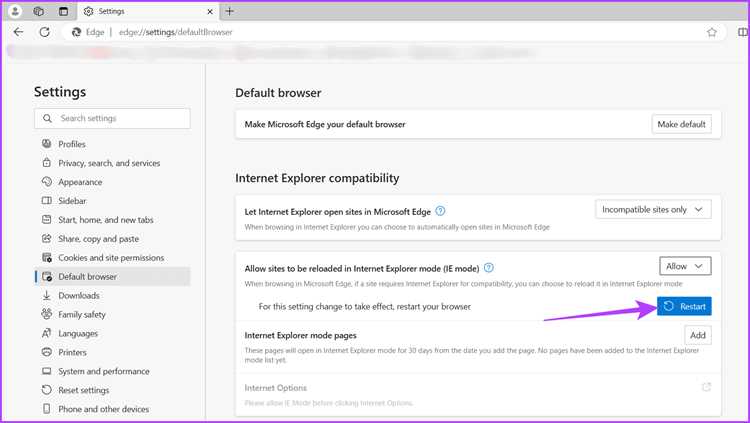
Task: Click Make default button
Action: tap(682, 124)
